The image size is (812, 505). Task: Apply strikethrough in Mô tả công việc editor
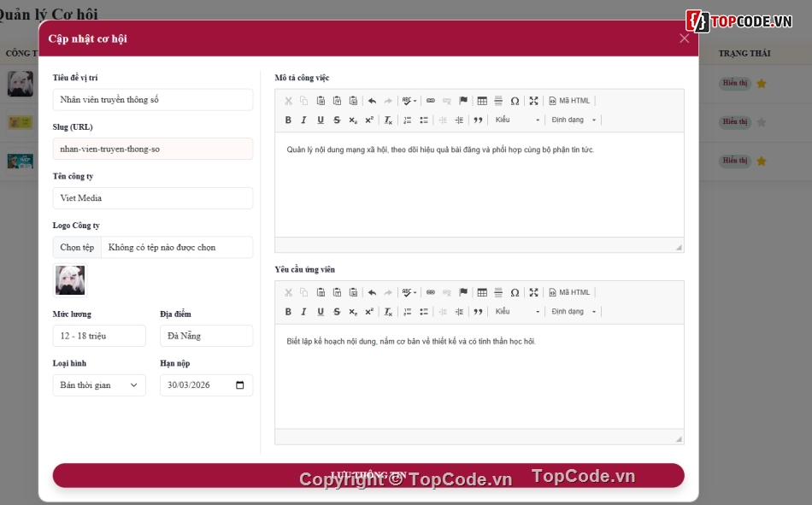click(x=337, y=120)
